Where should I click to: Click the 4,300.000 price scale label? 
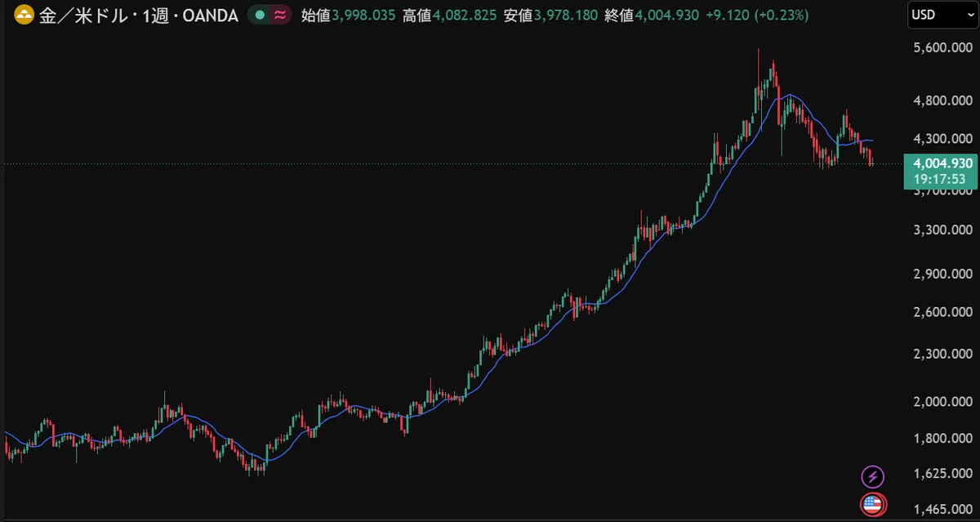click(x=942, y=139)
